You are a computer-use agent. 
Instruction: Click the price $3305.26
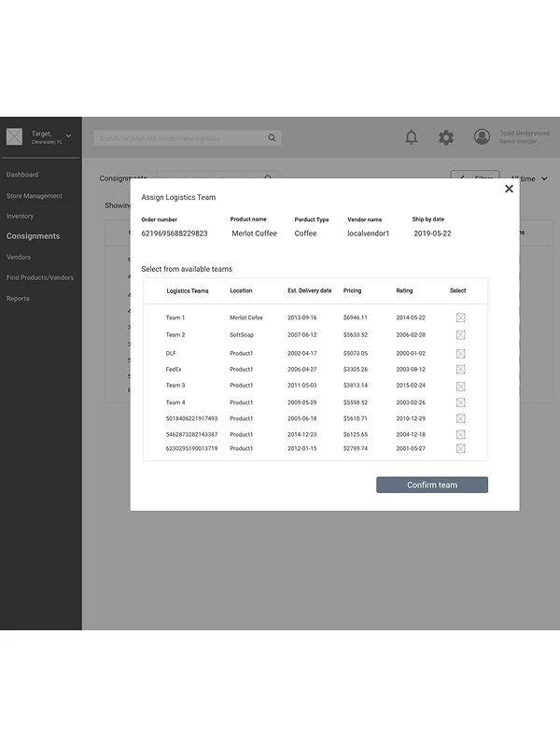coord(356,369)
